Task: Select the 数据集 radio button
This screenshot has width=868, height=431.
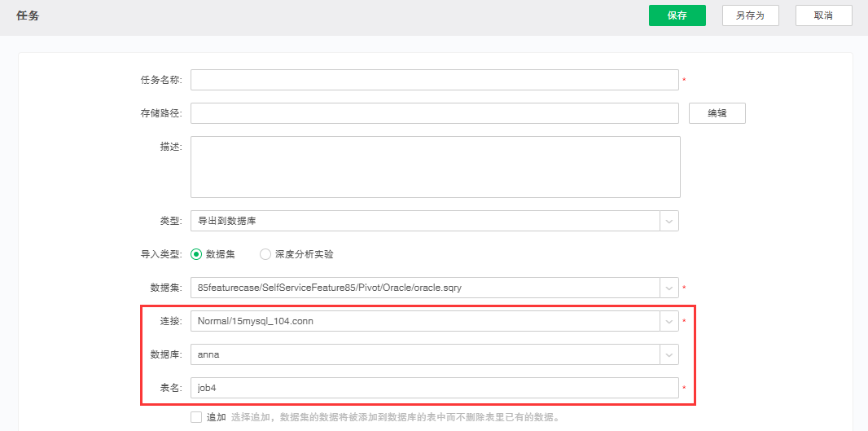Action: click(196, 254)
